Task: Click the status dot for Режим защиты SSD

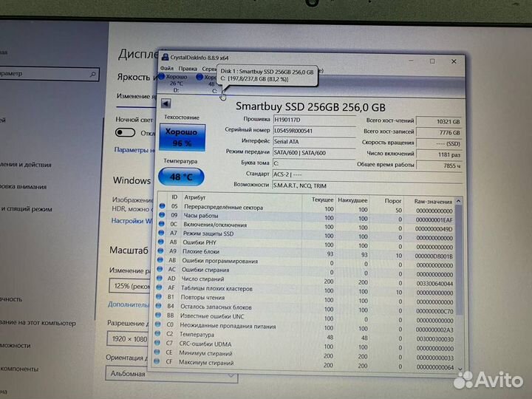Action: pyautogui.click(x=161, y=233)
